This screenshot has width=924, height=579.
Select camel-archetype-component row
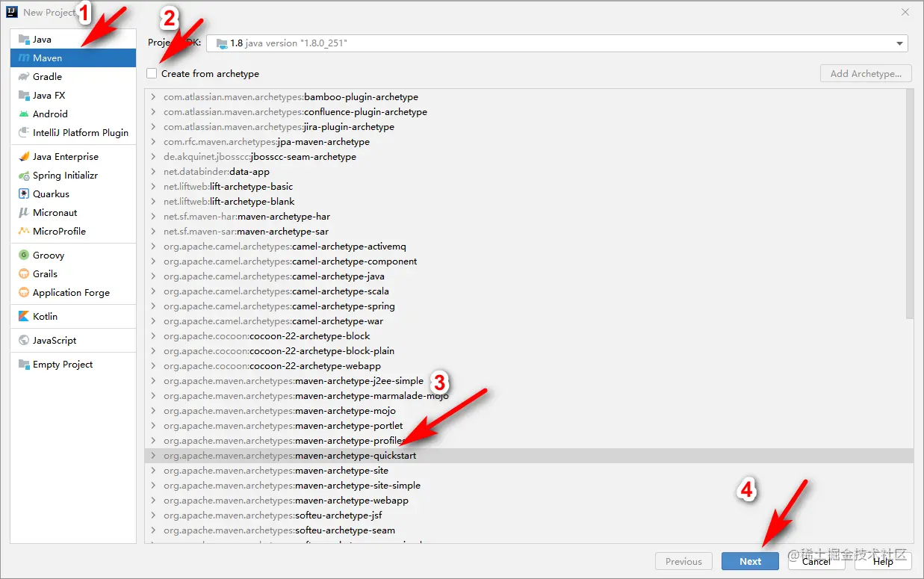tap(524, 261)
